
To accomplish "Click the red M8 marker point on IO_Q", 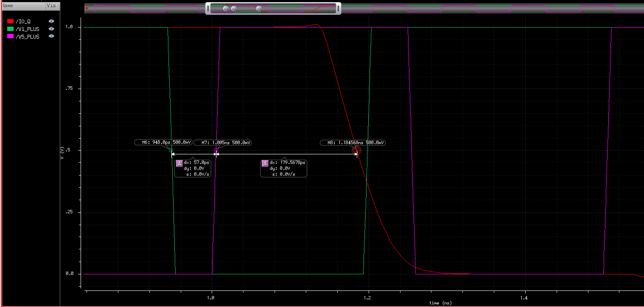I will point(356,150).
